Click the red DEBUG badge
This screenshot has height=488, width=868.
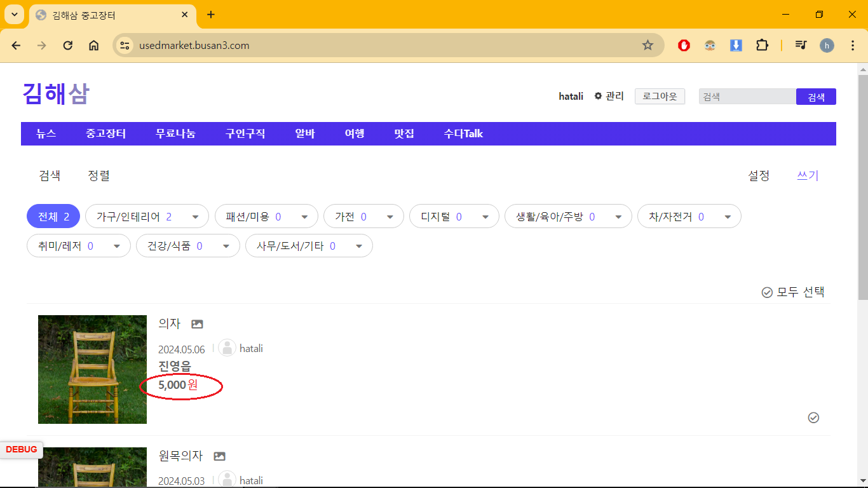[21, 449]
